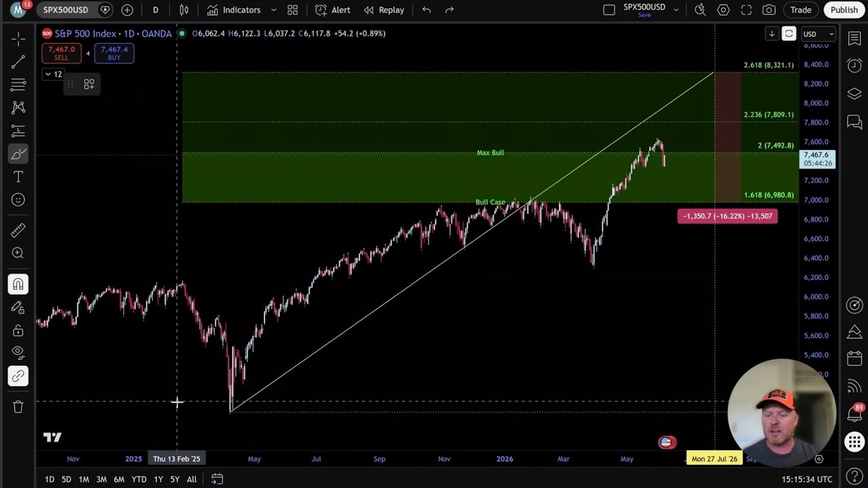Open go to date calendar icon
Image resolution: width=868 pixels, height=488 pixels.
point(217,479)
